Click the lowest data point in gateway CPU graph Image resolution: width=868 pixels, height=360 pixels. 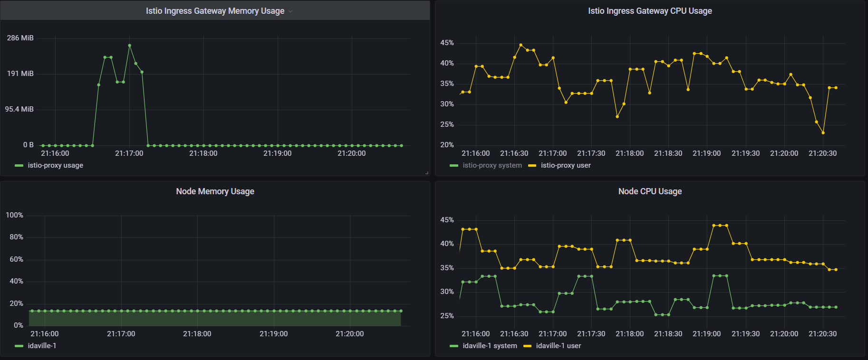click(x=823, y=133)
